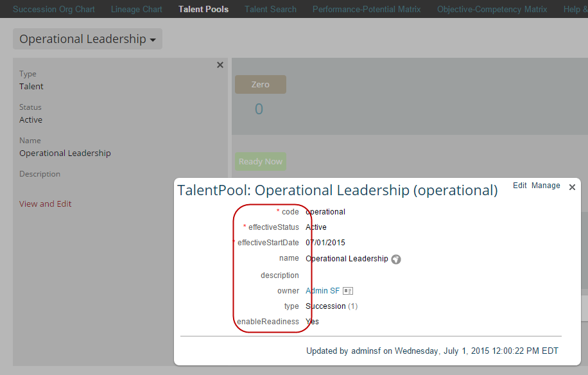Image resolution: width=588 pixels, height=375 pixels.
Task: Click the quick card icon next to Admin SF
Action: (x=348, y=291)
